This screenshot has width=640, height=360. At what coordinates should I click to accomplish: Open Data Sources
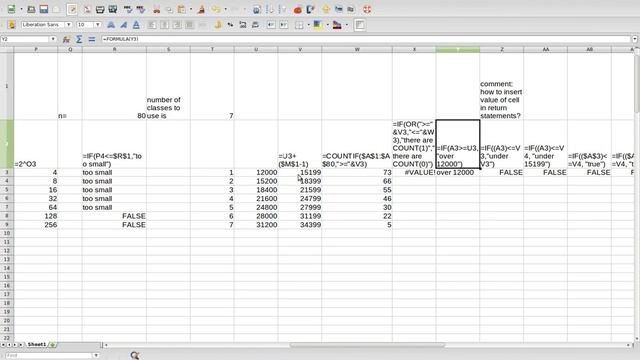pos(351,9)
